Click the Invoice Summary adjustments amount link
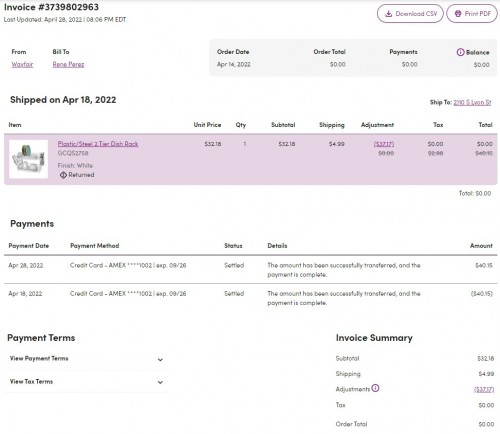500x434 pixels. click(x=484, y=389)
